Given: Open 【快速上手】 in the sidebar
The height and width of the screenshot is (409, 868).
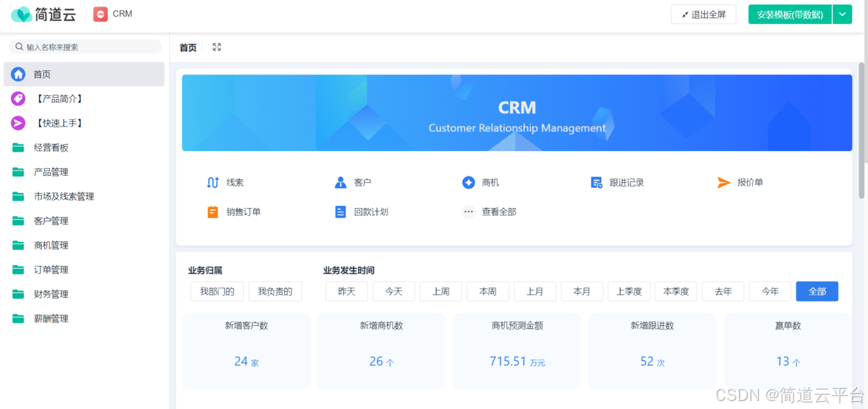Looking at the screenshot, I should click(x=84, y=123).
